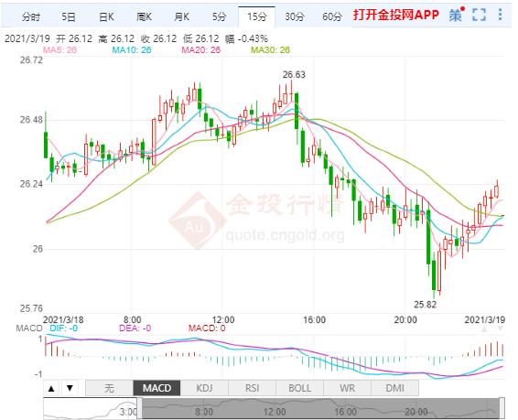Click the MACD: 0 indicator value
This screenshot has height=420, width=518.
click(x=207, y=328)
